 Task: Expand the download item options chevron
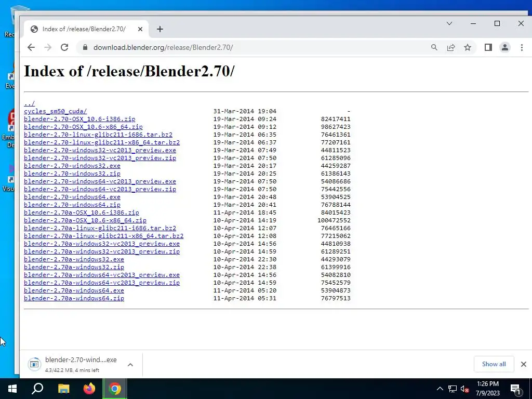click(x=130, y=365)
